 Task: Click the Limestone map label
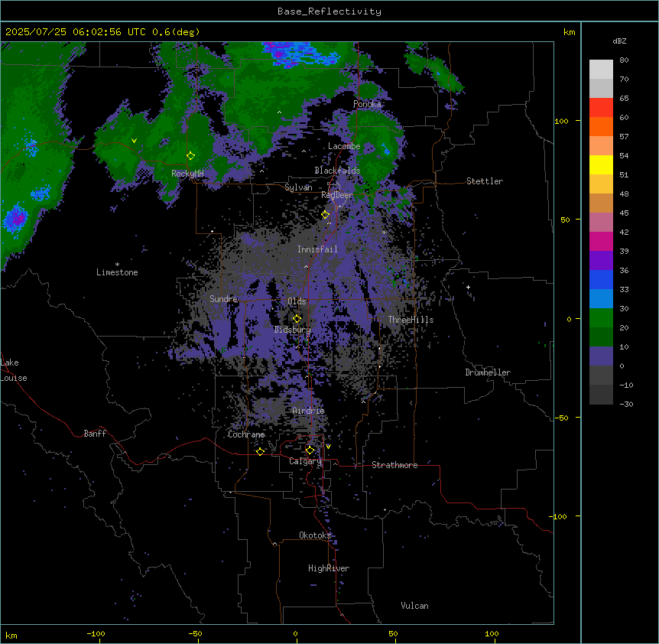pos(117,272)
